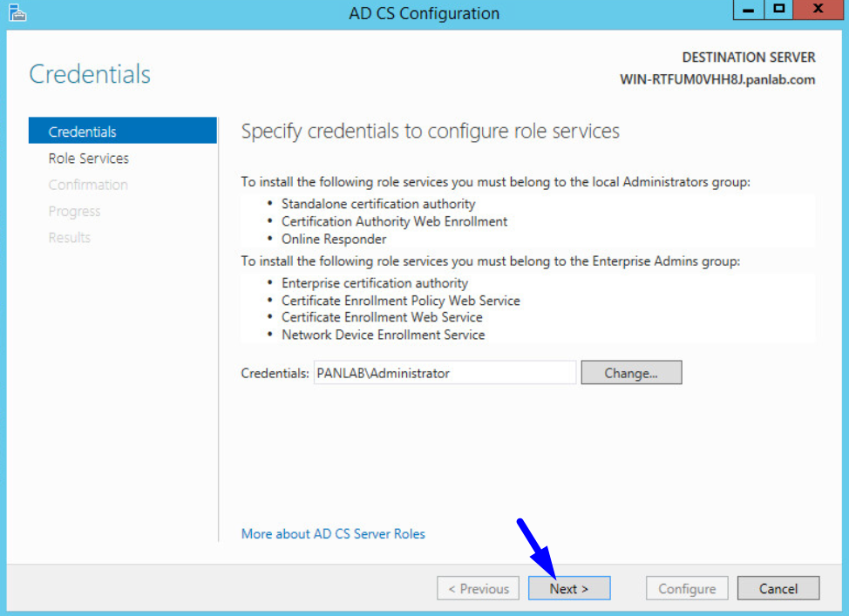Cancel the AD CS Configuration wizard

[x=778, y=587]
